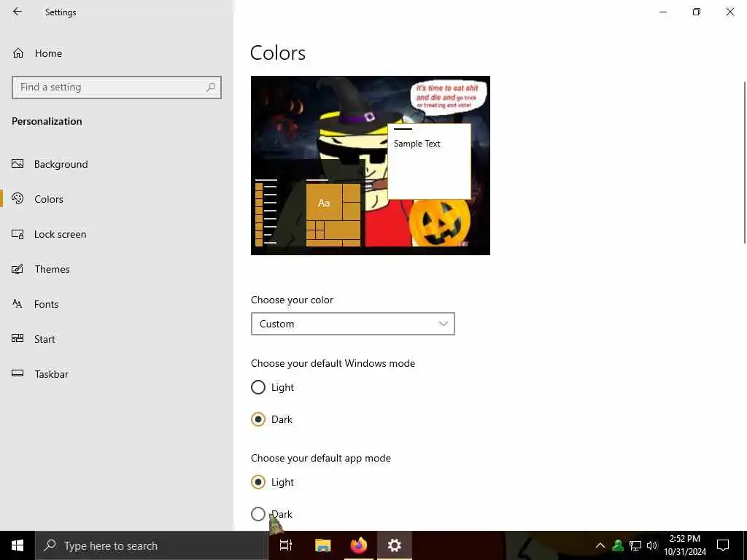Click the Colors page heading

tap(278, 52)
